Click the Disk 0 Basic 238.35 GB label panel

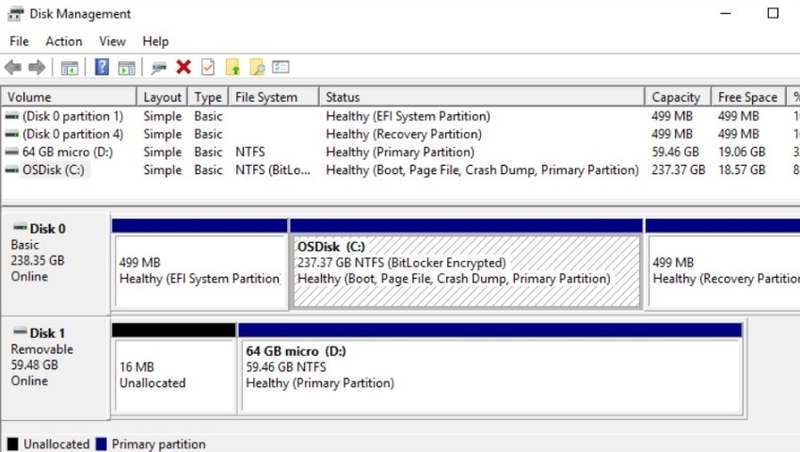pyautogui.click(x=55, y=264)
